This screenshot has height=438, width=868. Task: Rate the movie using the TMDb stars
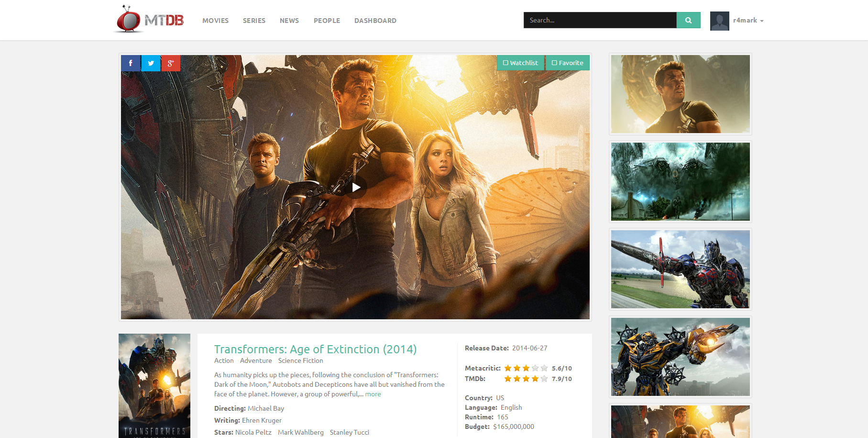(525, 378)
